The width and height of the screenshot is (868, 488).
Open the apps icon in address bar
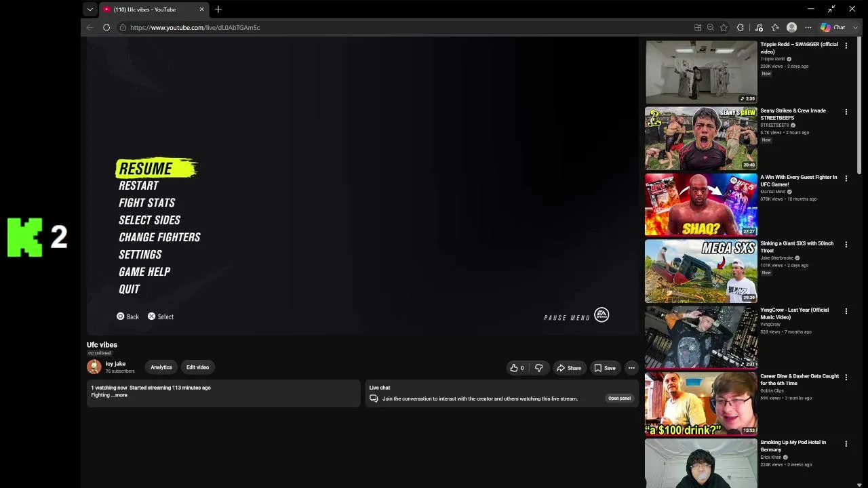tap(698, 28)
